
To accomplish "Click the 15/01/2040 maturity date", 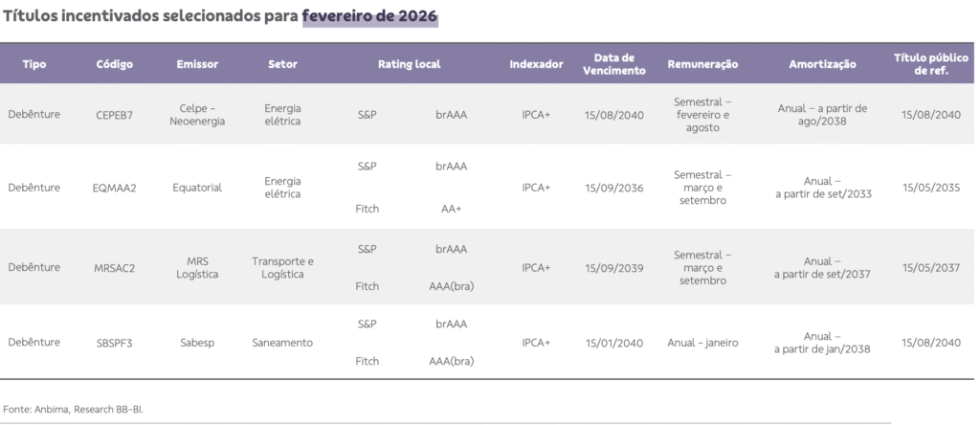I will click(x=613, y=343).
